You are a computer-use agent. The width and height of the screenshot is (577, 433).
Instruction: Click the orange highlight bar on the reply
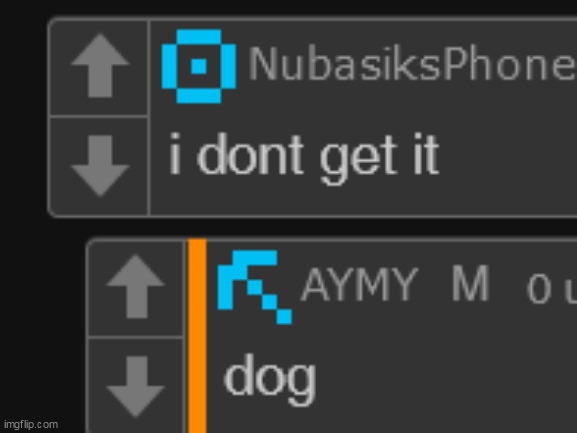click(197, 336)
